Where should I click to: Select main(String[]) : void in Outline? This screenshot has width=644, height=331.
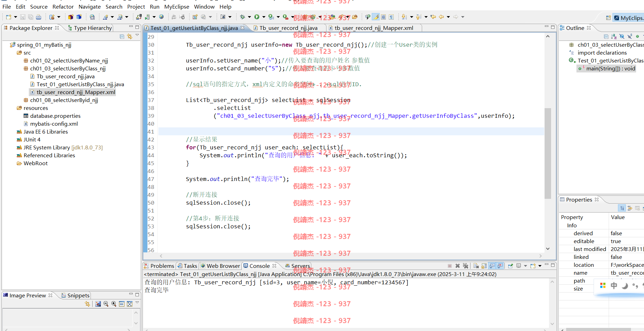click(607, 68)
